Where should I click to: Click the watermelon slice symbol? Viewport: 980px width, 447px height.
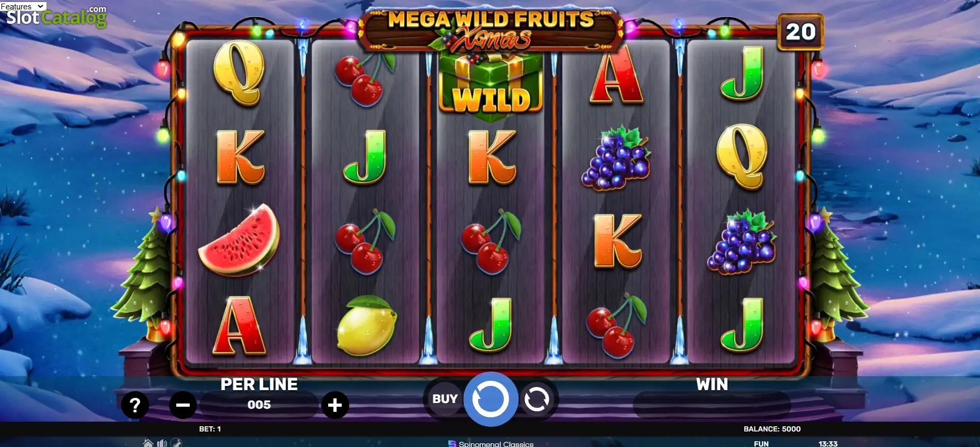(239, 240)
